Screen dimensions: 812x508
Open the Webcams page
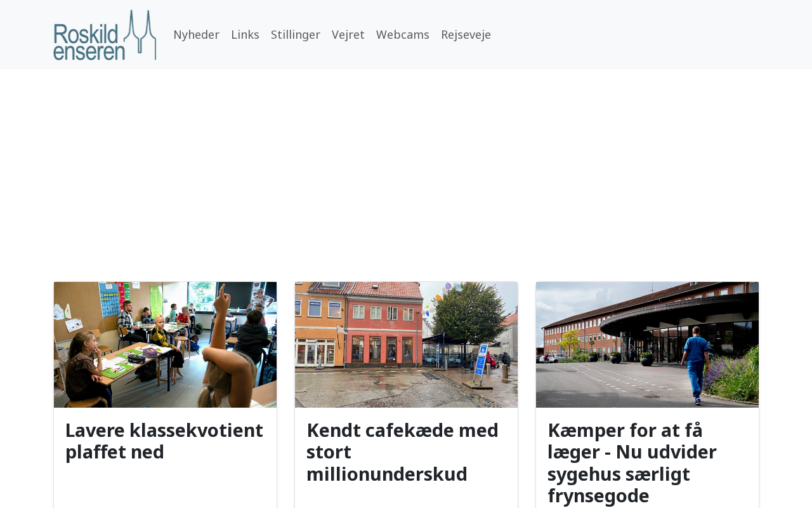point(403,34)
